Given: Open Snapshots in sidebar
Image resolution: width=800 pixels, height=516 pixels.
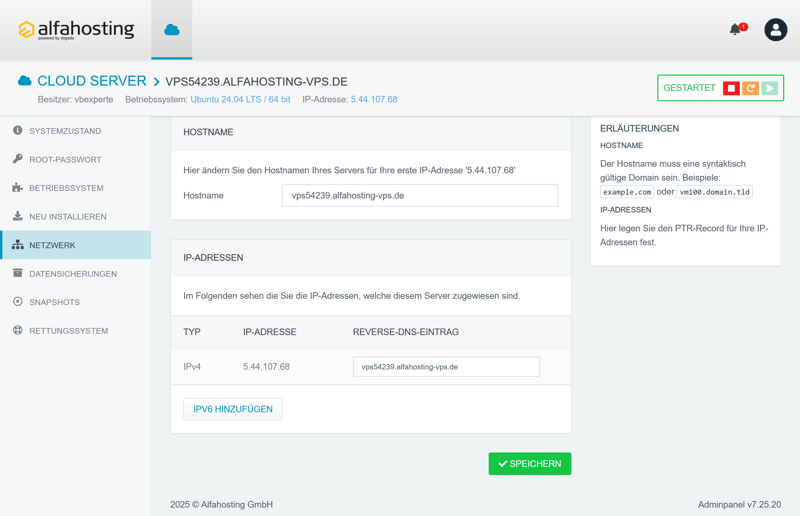Looking at the screenshot, I should [76, 302].
